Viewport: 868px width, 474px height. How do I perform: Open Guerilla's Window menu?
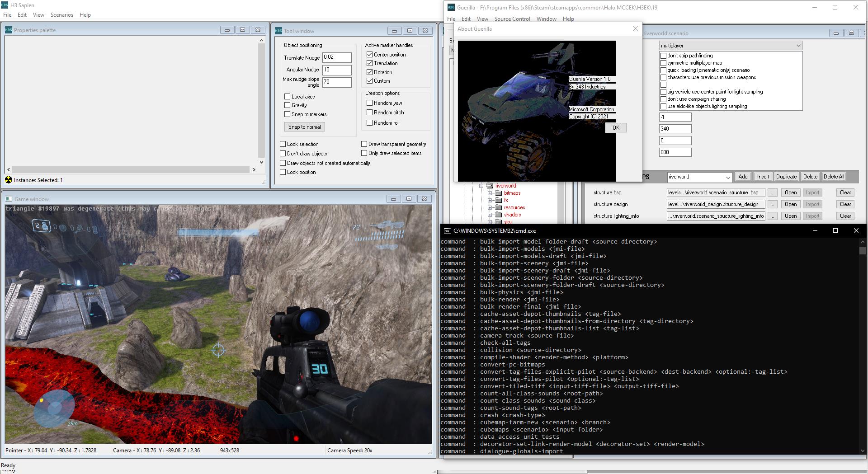point(546,19)
